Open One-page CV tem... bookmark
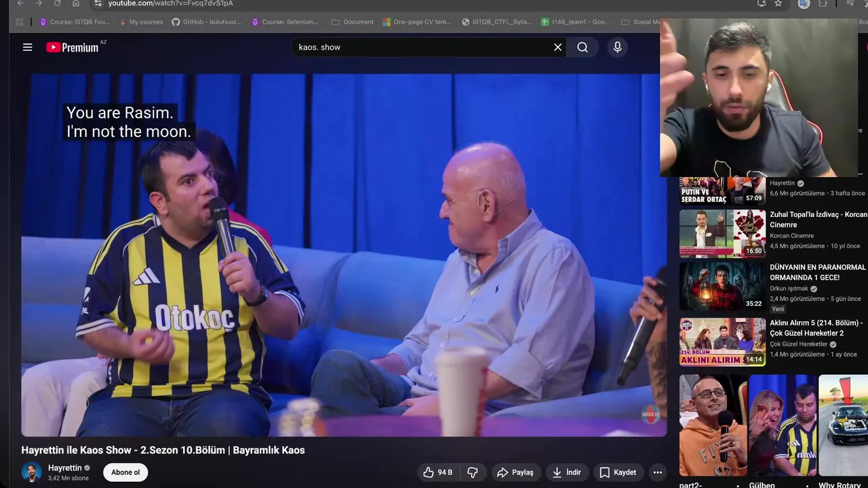The image size is (868, 488). coord(416,22)
